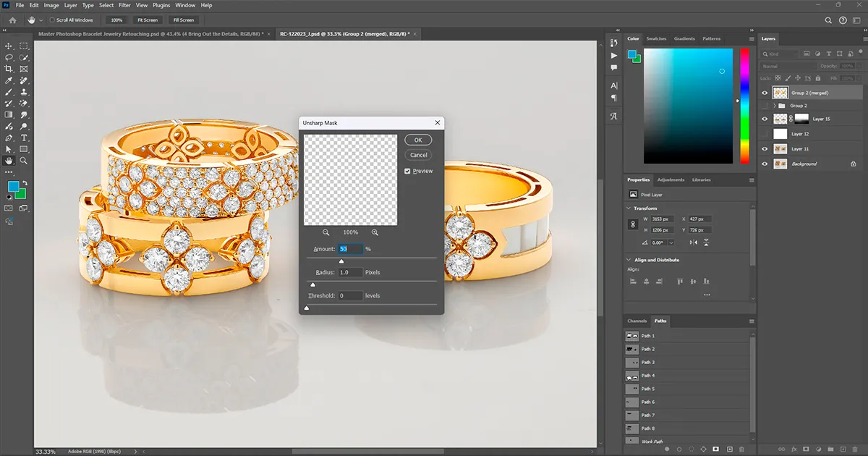The image size is (868, 456).
Task: Select the Clone Stamp tool
Action: [x=24, y=92]
